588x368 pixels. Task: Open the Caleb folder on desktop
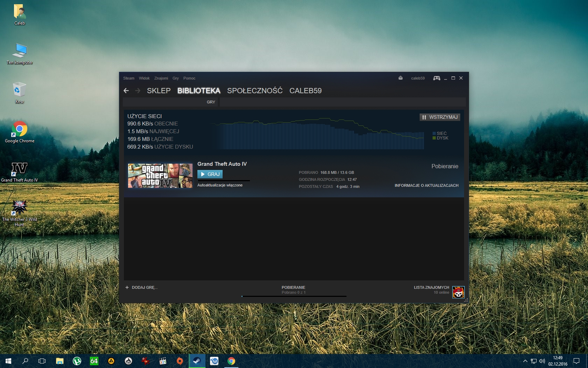point(20,14)
